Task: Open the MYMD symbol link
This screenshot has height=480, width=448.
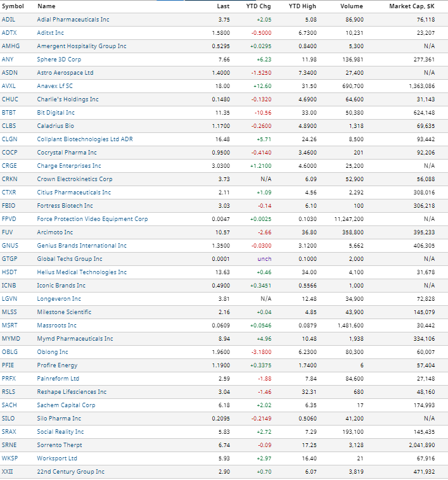Action: pos(11,339)
